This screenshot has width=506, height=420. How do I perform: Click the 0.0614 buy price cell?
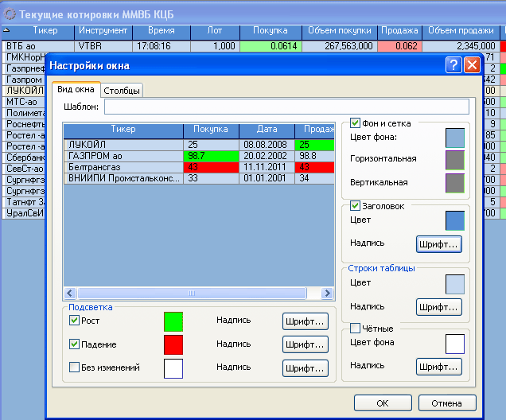(x=271, y=46)
